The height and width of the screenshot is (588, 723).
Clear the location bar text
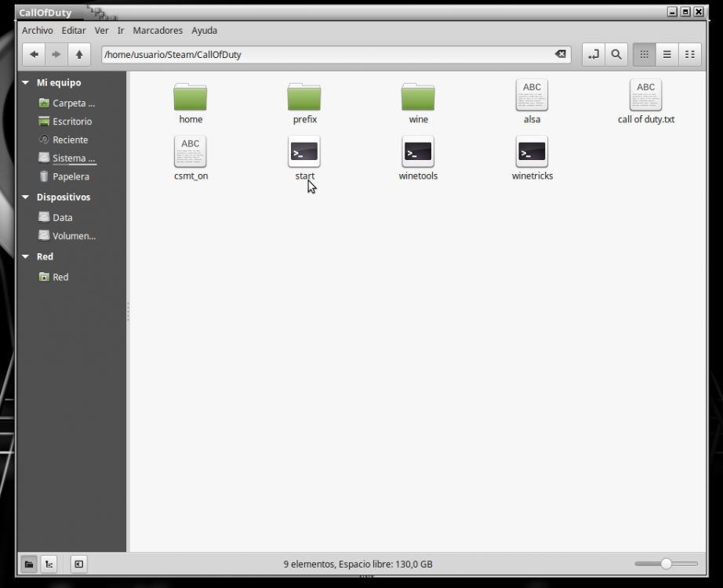point(560,54)
